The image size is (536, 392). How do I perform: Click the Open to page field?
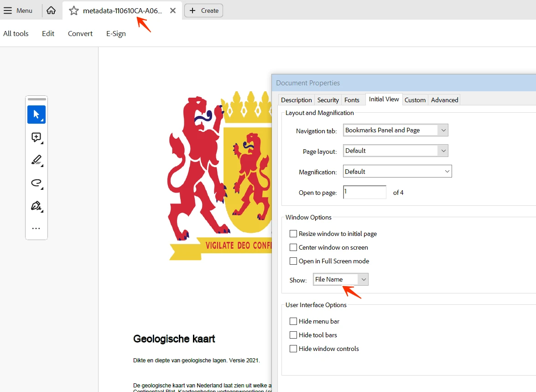point(364,192)
